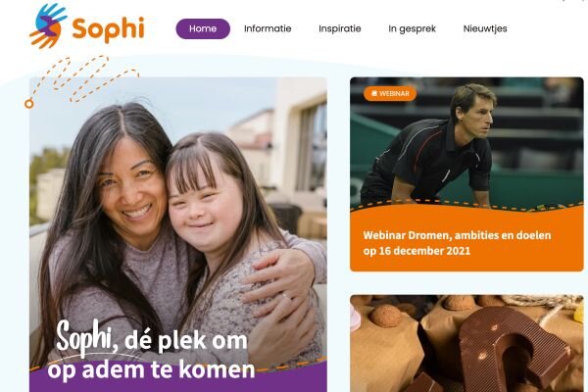Click the orange dotted squiggle decoration above the hero
588x392 pixels.
86,78
